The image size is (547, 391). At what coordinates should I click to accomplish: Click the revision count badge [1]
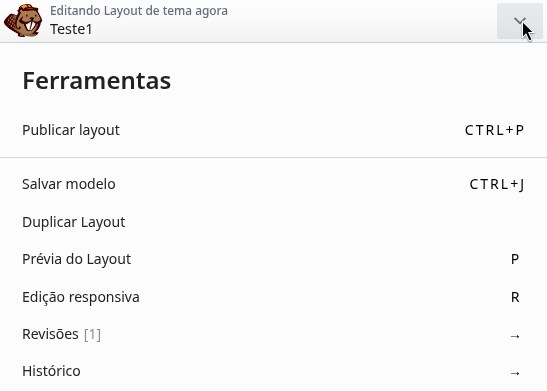92,334
